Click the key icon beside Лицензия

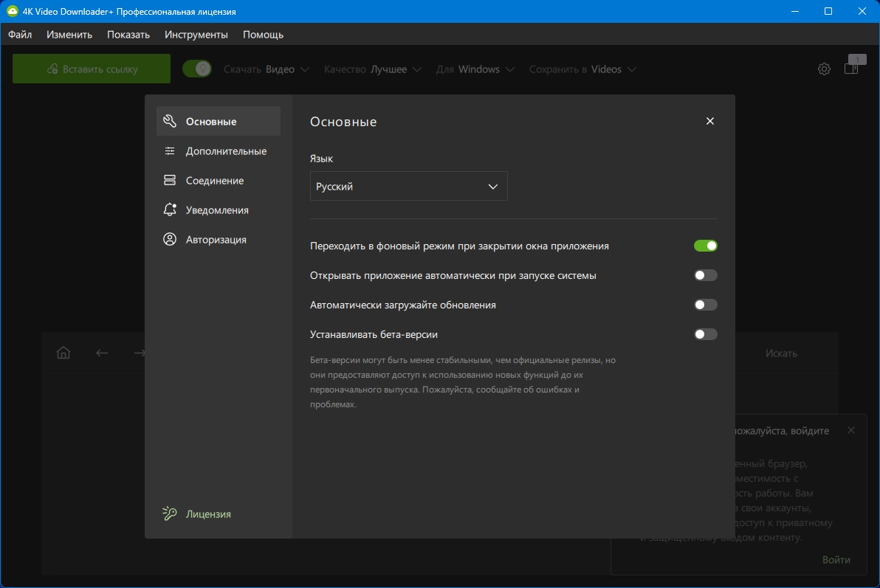pos(170,513)
